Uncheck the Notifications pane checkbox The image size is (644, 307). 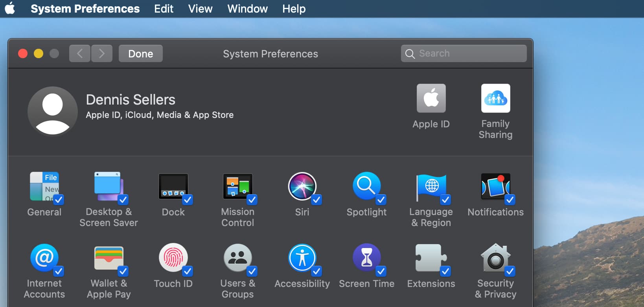point(510,200)
